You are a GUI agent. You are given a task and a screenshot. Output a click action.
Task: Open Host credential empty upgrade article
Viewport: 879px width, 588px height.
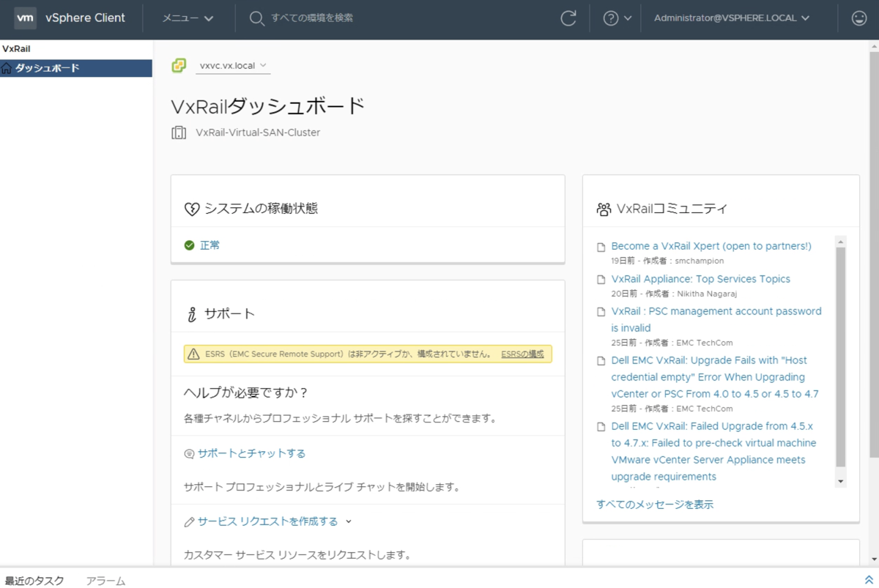point(715,377)
